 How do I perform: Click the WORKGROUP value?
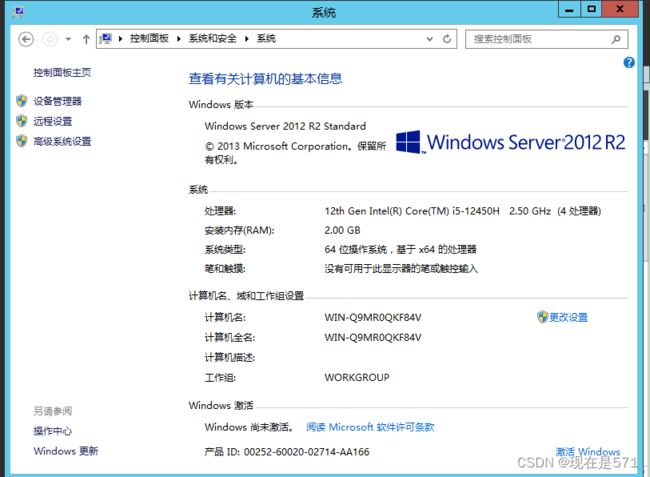(x=357, y=378)
